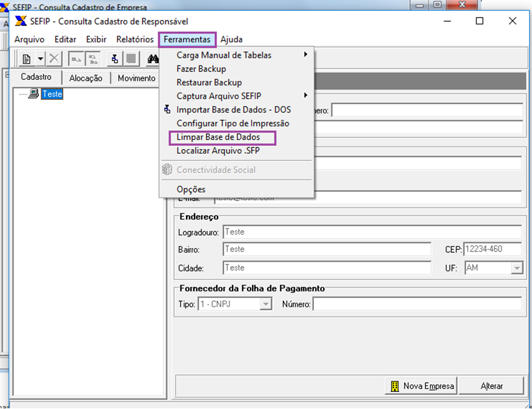The width and height of the screenshot is (532, 409).
Task: Click the binoculars search toolbar icon
Action: click(x=153, y=59)
